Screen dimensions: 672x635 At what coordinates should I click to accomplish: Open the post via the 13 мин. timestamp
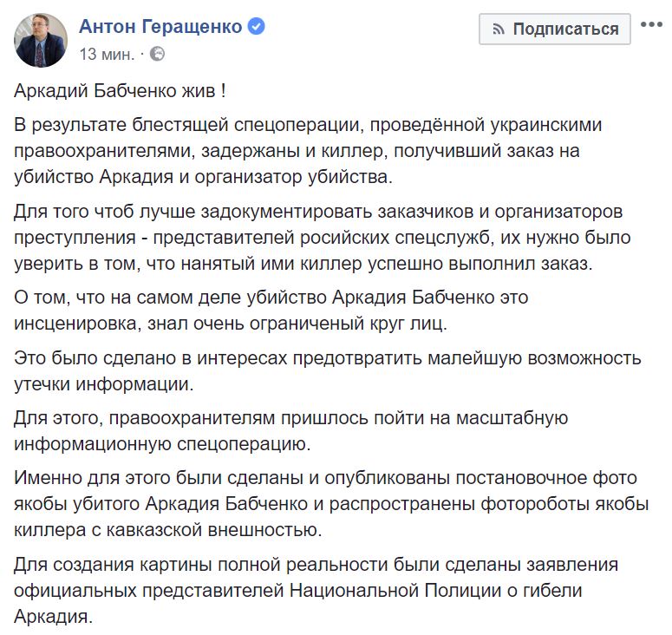pyautogui.click(x=106, y=54)
